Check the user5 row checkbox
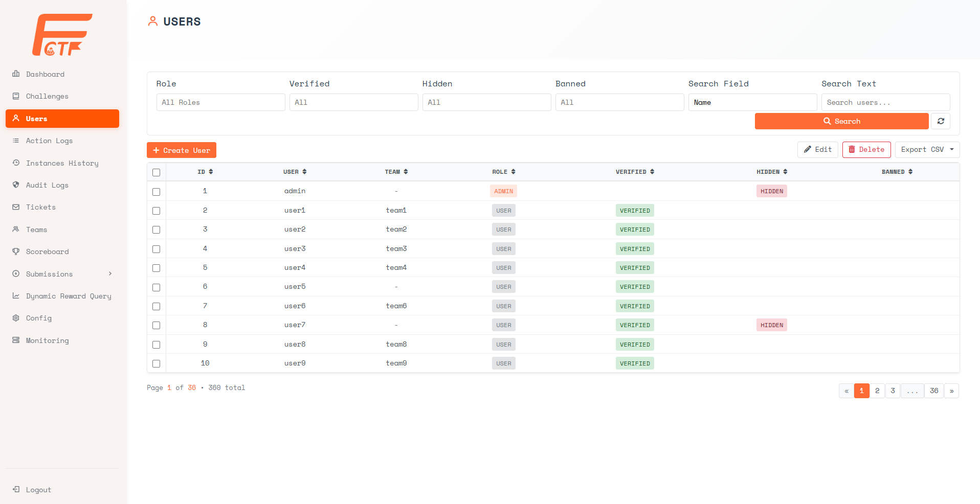 point(157,287)
